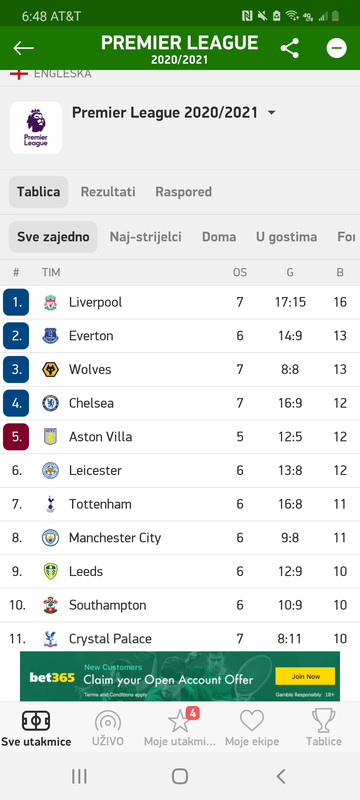Click Join Now on bet365 ad

(305, 676)
